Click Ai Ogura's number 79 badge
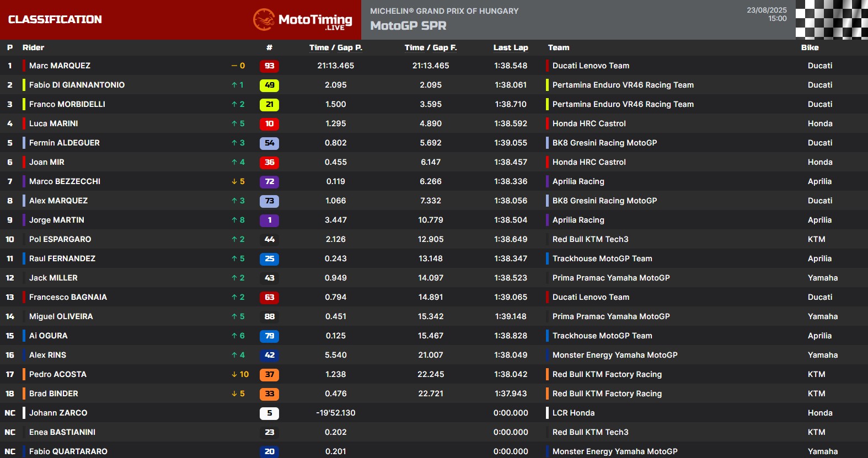 tap(269, 336)
